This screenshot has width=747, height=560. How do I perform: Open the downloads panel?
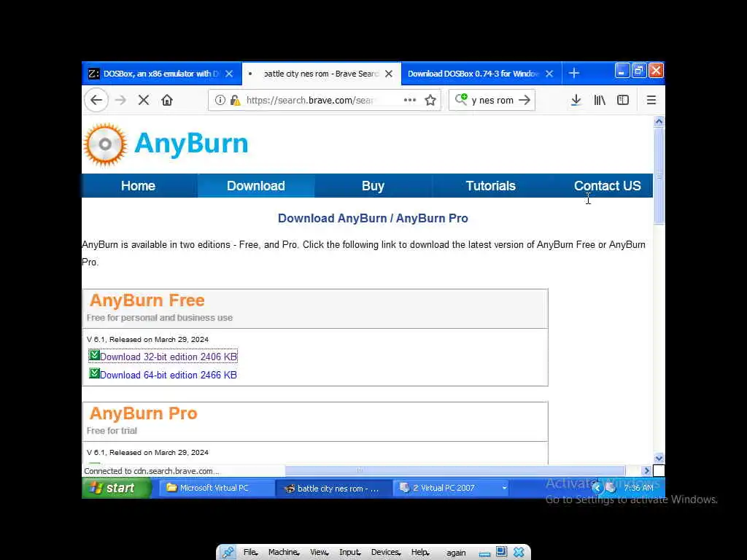[576, 100]
